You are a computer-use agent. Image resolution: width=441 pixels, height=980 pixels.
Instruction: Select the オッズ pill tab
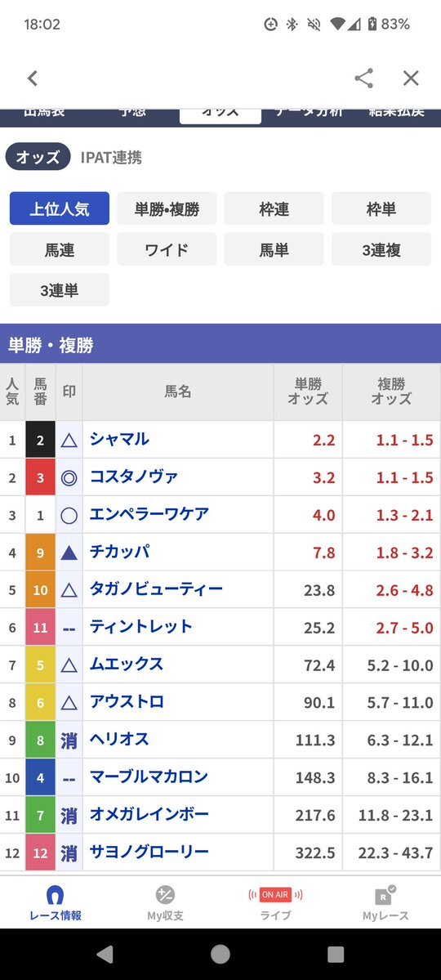coord(38,158)
